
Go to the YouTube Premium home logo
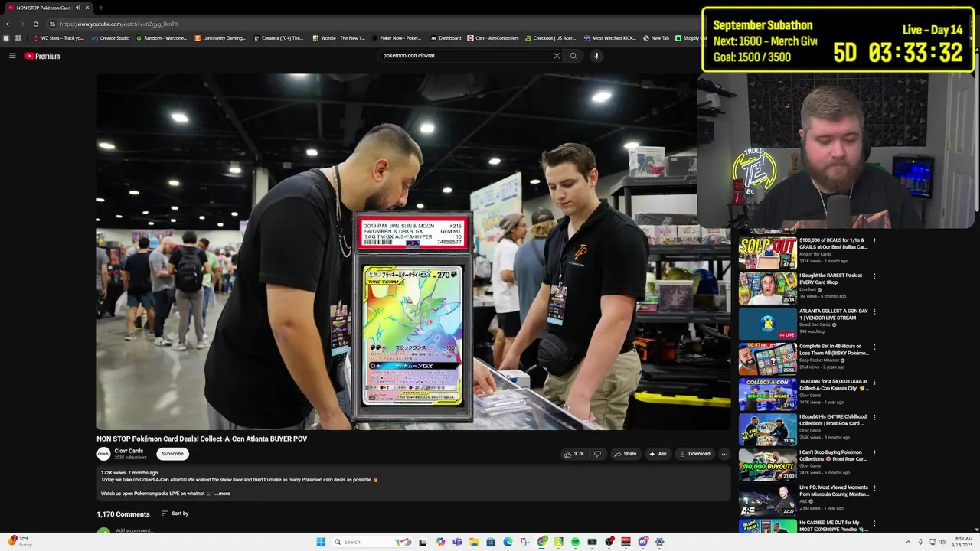coord(42,56)
